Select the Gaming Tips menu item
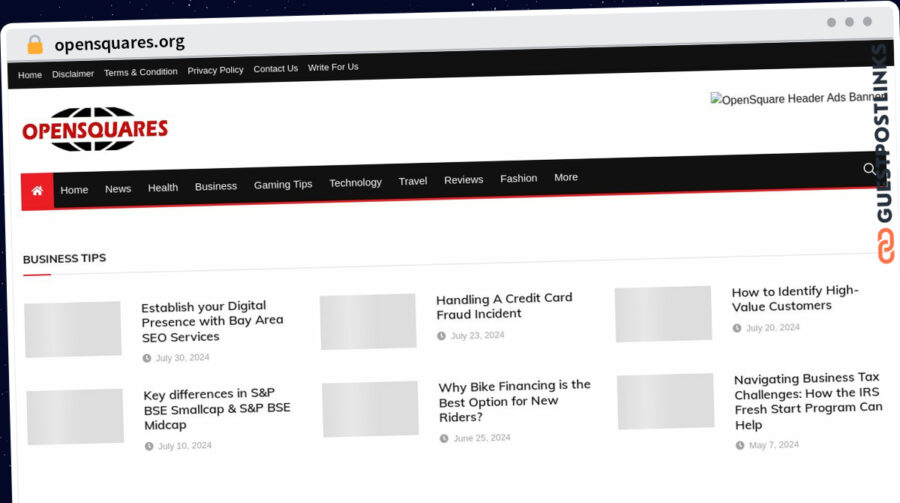The width and height of the screenshot is (900, 503). click(x=283, y=184)
